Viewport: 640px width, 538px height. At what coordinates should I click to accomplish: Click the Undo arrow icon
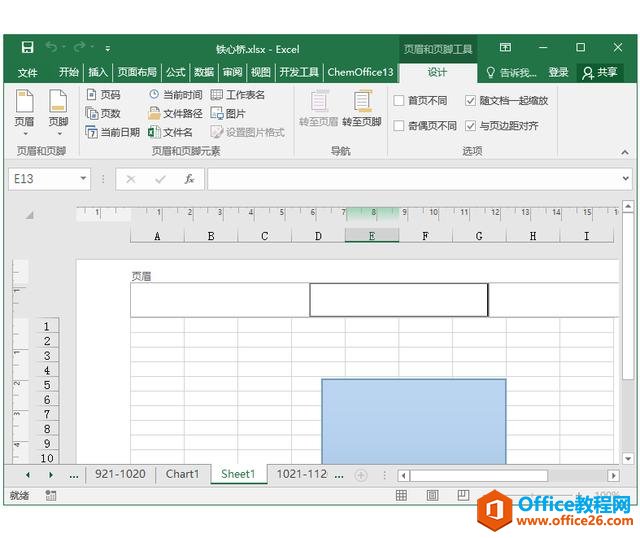pos(51,47)
